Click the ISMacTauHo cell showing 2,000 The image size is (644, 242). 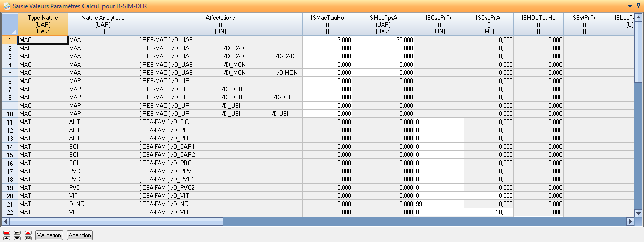pyautogui.click(x=327, y=39)
